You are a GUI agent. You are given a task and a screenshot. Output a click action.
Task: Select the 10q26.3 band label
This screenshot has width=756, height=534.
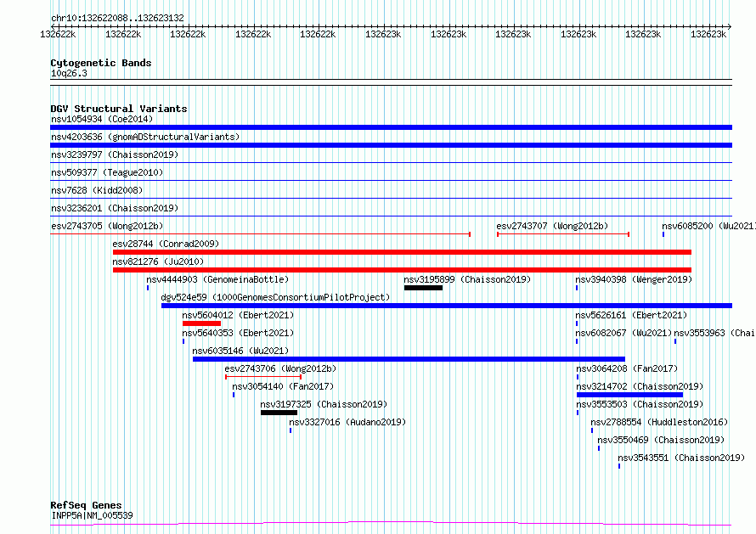pyautogui.click(x=69, y=73)
